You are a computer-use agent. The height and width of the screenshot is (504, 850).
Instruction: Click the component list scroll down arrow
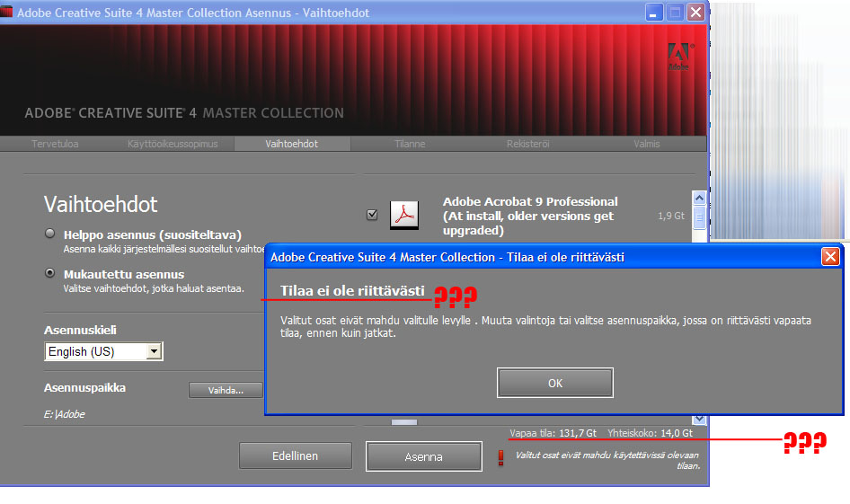coord(699,419)
